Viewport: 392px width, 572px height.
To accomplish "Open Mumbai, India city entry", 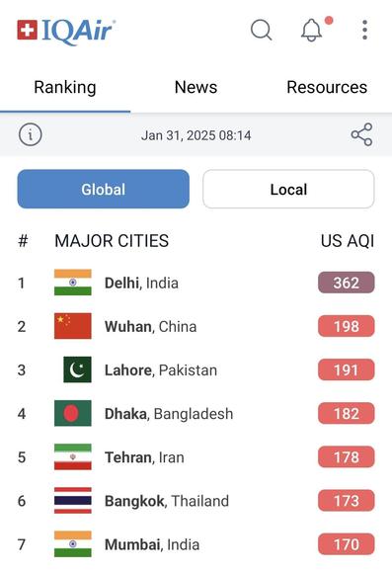I will point(196,544).
